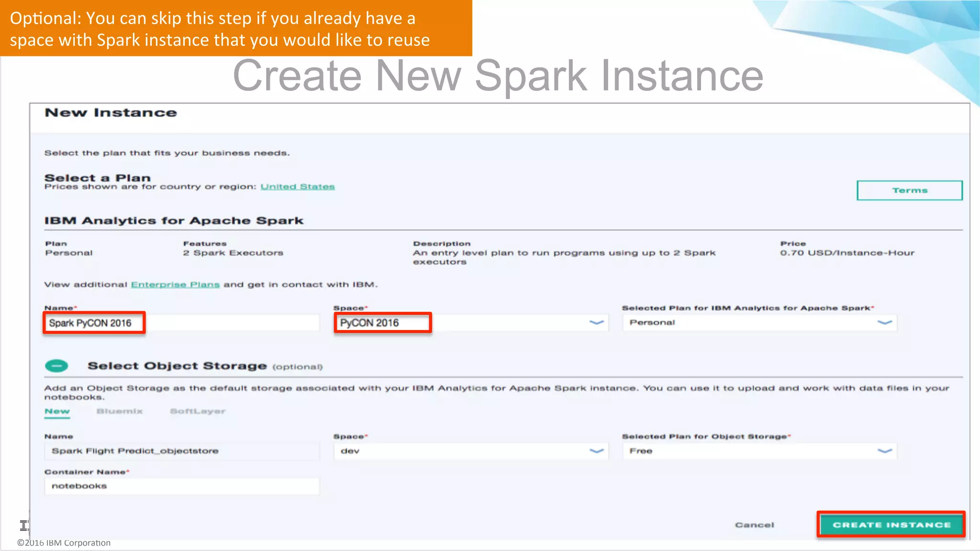Select the 'Personal' plan value text
The image size is (980, 551).
click(69, 253)
